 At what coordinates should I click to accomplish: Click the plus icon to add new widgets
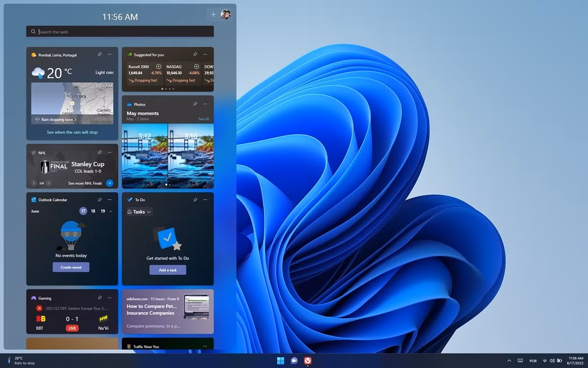pos(213,15)
